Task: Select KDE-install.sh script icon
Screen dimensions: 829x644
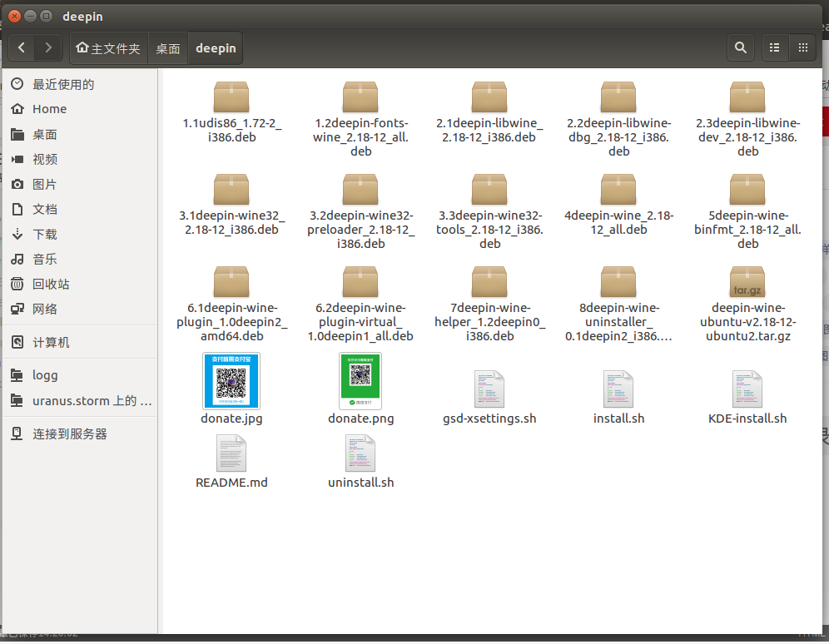Action: click(747, 389)
